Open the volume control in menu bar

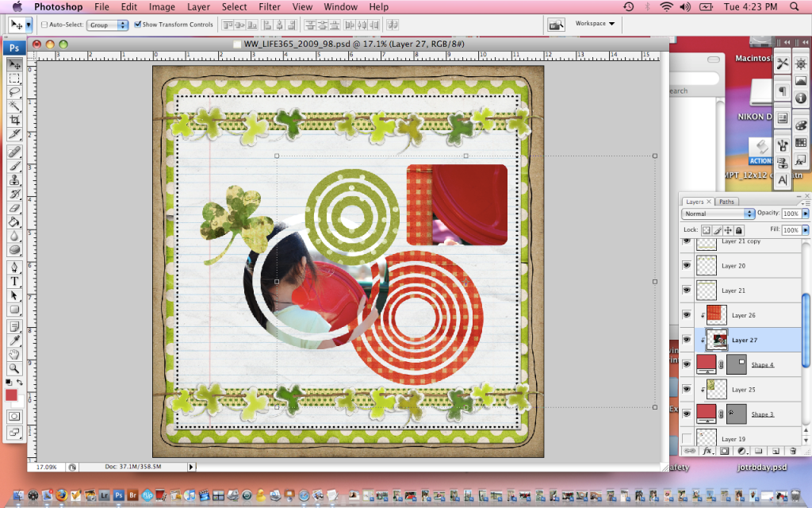pyautogui.click(x=685, y=6)
